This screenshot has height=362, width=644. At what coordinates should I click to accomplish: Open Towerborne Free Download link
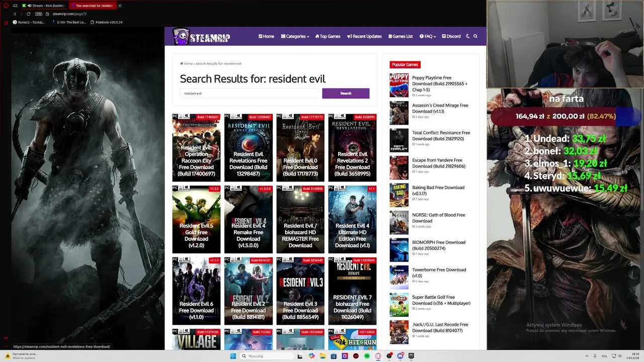(439, 273)
